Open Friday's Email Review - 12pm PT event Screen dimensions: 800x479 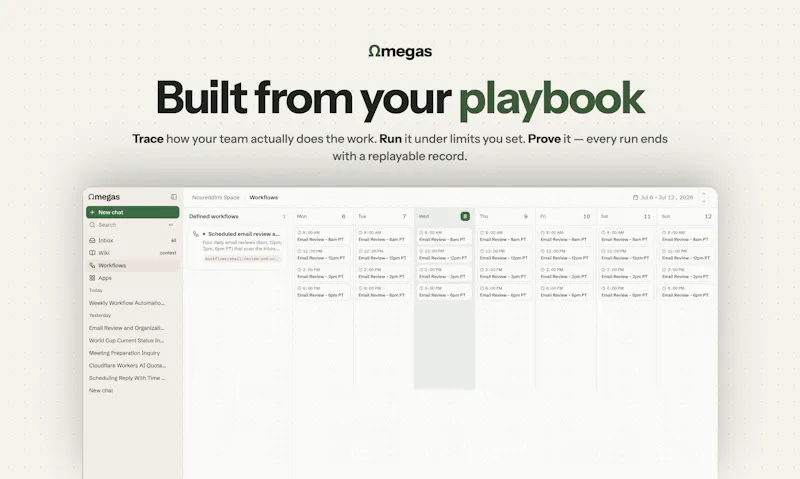(x=565, y=255)
